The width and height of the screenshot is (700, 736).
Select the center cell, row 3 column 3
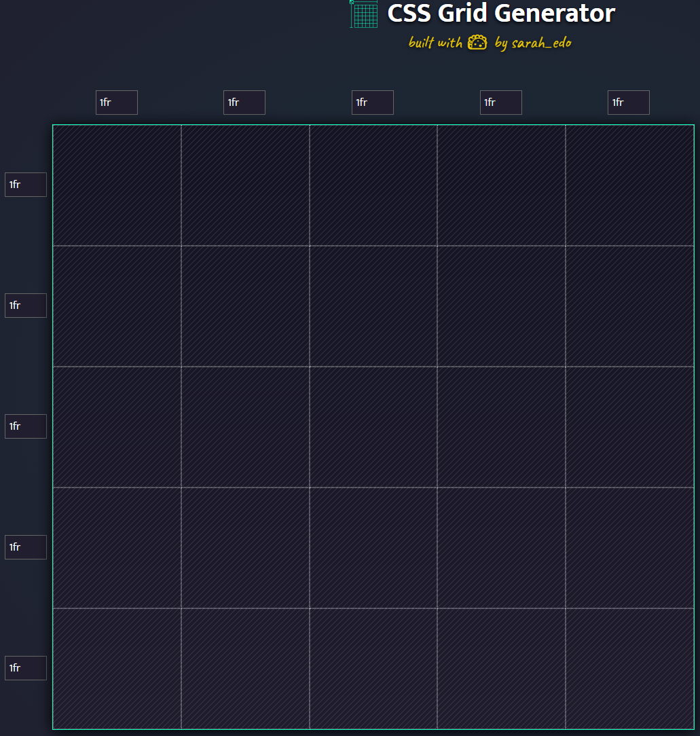(x=373, y=427)
